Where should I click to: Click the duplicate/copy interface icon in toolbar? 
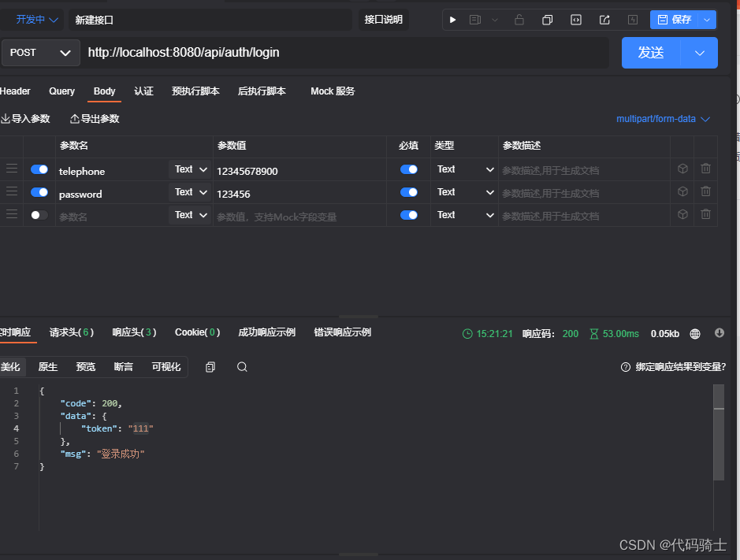(548, 20)
